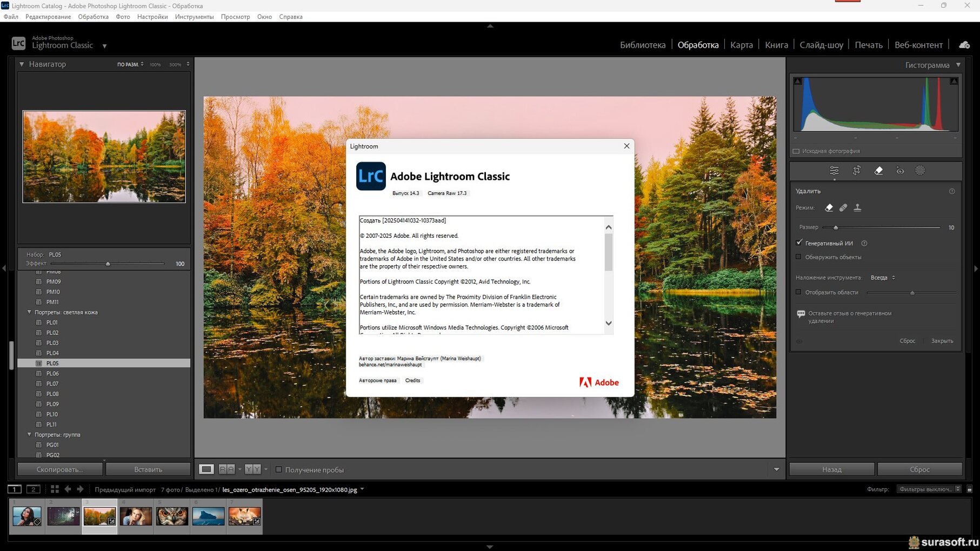The image size is (980, 551).
Task: Choose the Clone stamp mode icon
Action: (x=857, y=207)
